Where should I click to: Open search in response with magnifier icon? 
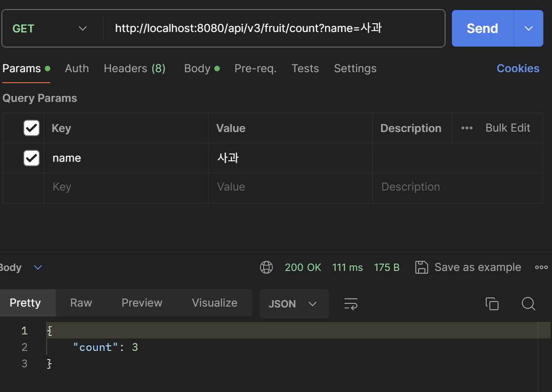[x=528, y=303]
